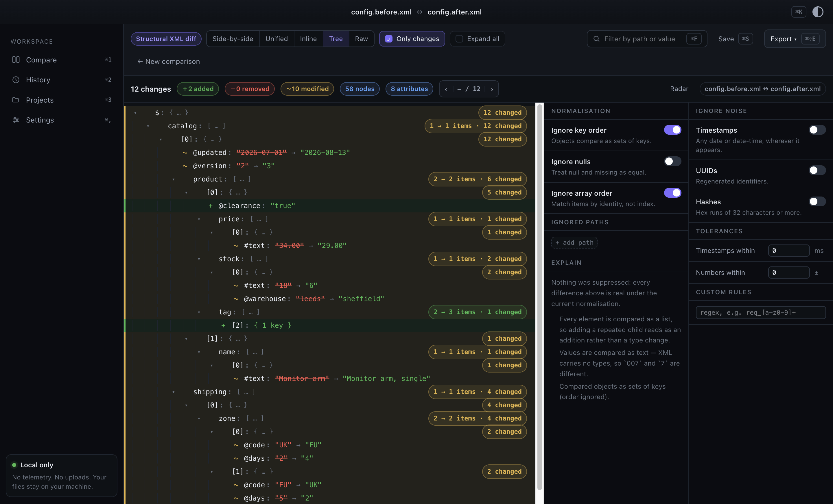
Task: Enable the Hashes noise toggle
Action: click(817, 202)
